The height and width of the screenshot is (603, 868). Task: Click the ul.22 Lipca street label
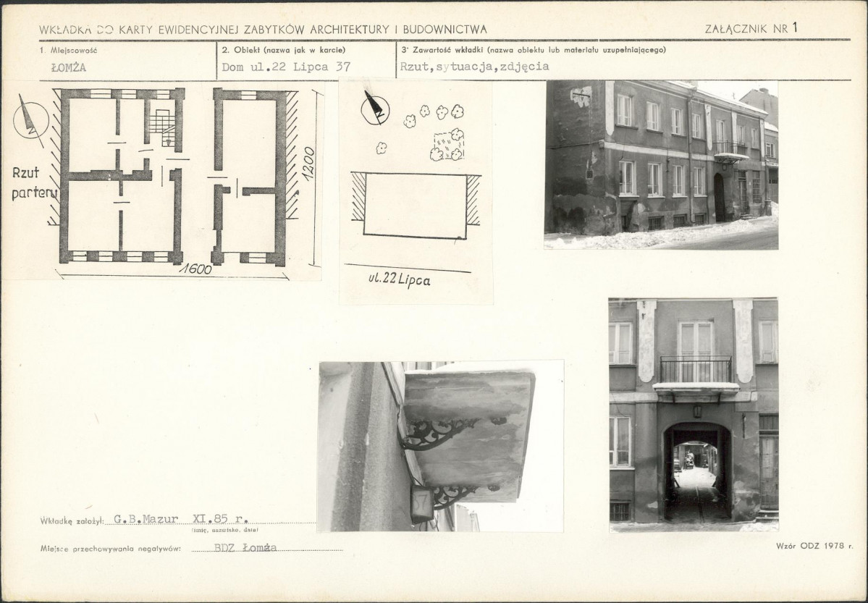(399, 279)
